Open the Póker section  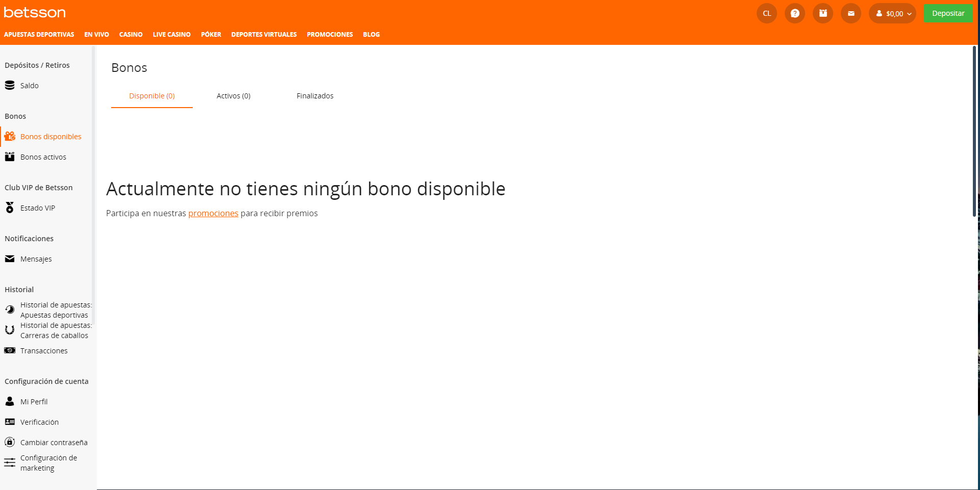(x=211, y=34)
